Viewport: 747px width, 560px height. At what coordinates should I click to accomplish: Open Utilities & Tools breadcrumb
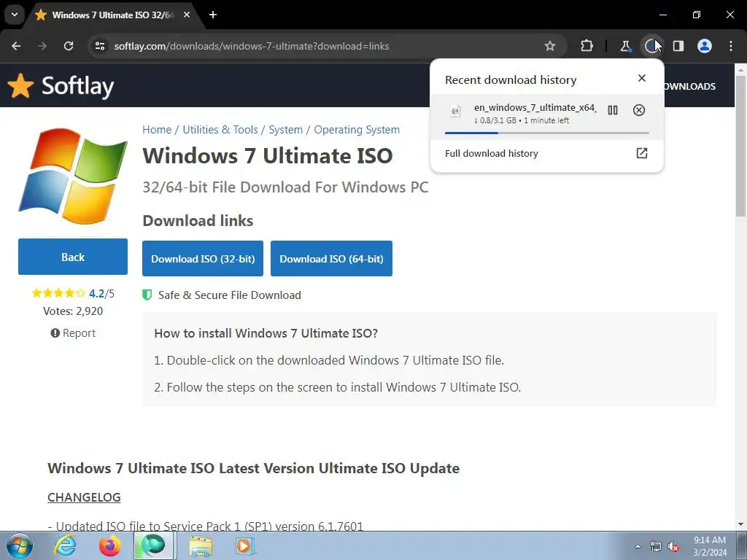tap(220, 130)
